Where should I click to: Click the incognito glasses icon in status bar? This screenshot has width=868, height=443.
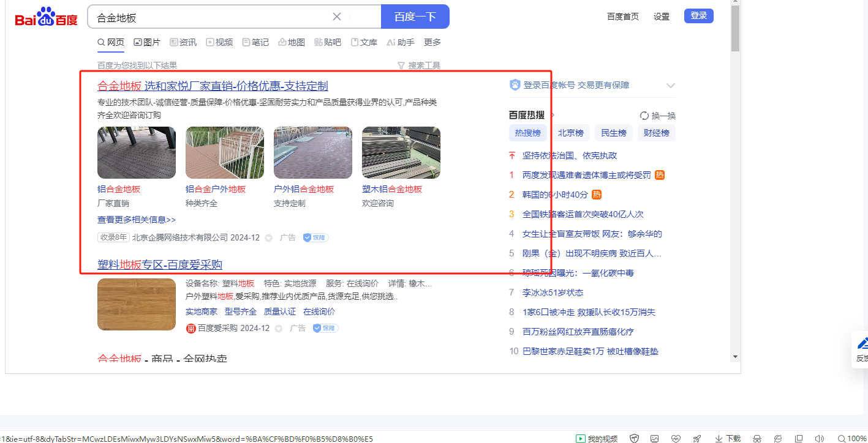[x=757, y=438]
